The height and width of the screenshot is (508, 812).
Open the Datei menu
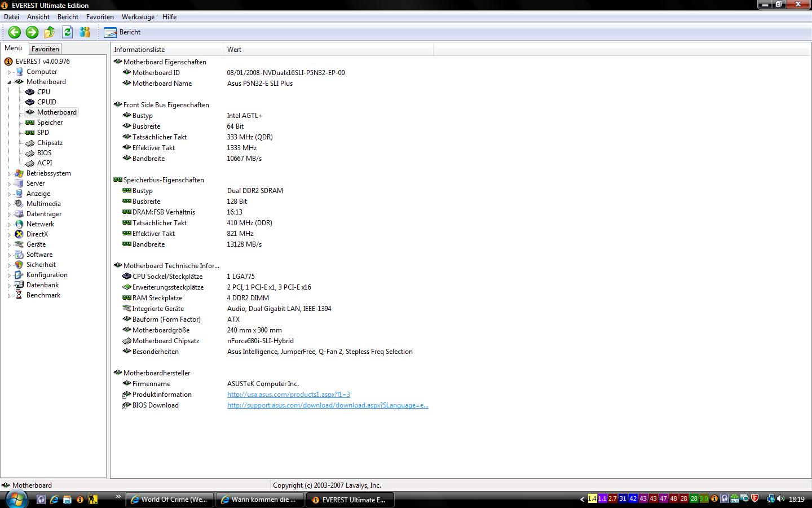pyautogui.click(x=11, y=17)
